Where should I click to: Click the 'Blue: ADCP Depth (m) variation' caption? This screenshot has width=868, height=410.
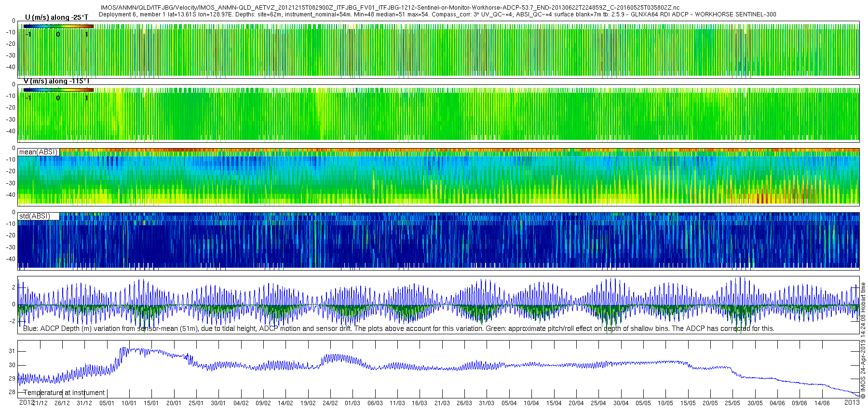click(399, 328)
